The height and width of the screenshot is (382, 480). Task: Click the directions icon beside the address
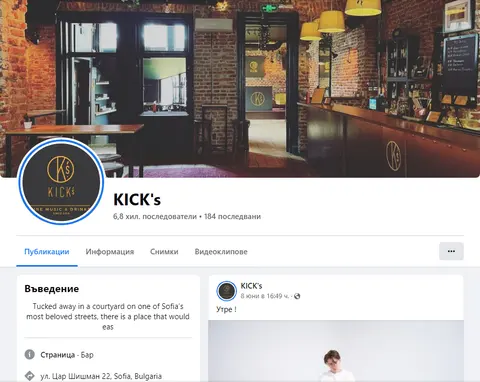(x=30, y=376)
